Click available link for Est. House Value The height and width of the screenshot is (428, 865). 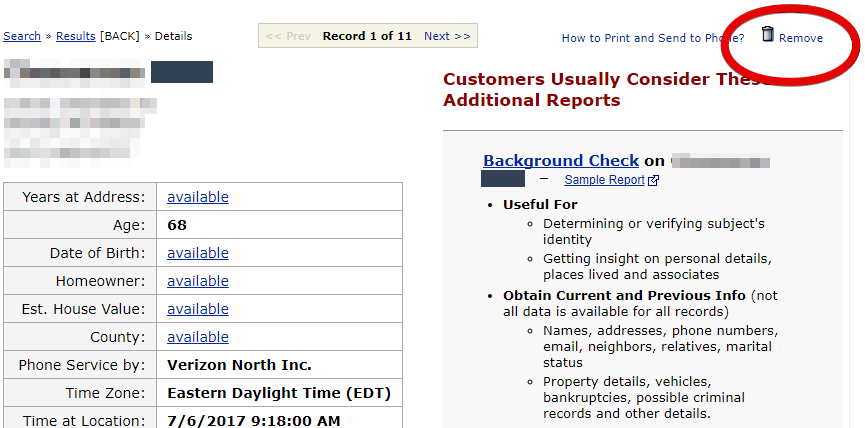tap(198, 309)
